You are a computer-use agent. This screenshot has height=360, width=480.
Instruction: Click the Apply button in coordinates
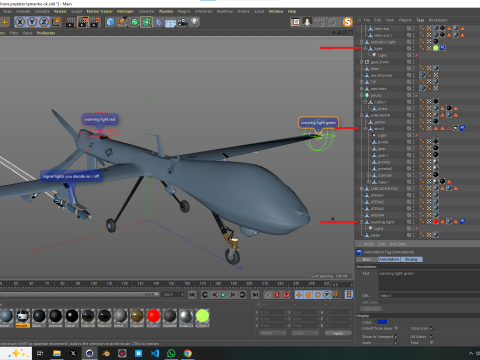pyautogui.click(x=338, y=333)
